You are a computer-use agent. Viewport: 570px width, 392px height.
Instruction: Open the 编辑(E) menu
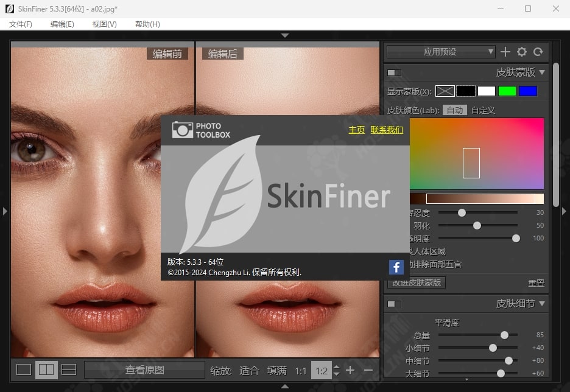click(62, 24)
